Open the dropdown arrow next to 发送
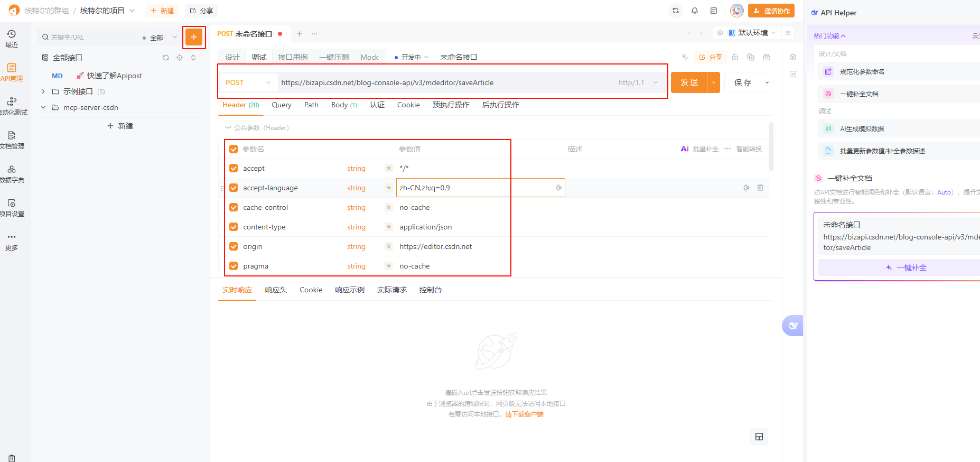 tap(714, 82)
